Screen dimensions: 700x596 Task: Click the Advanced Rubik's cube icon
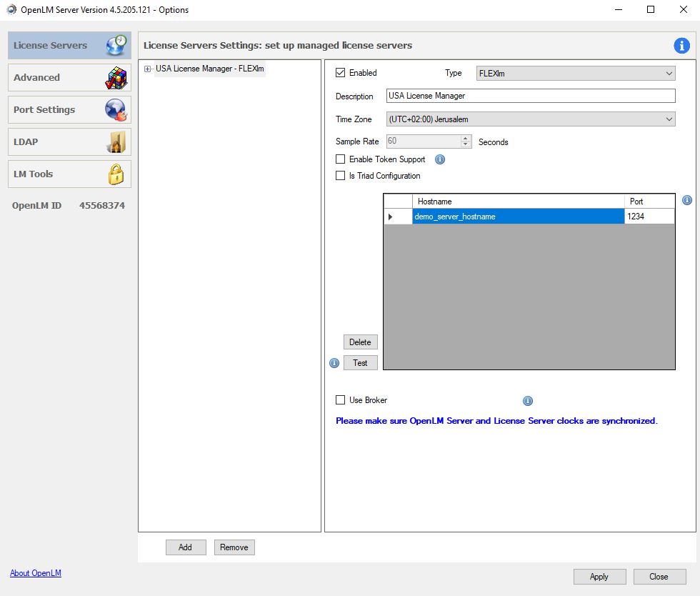pyautogui.click(x=115, y=78)
